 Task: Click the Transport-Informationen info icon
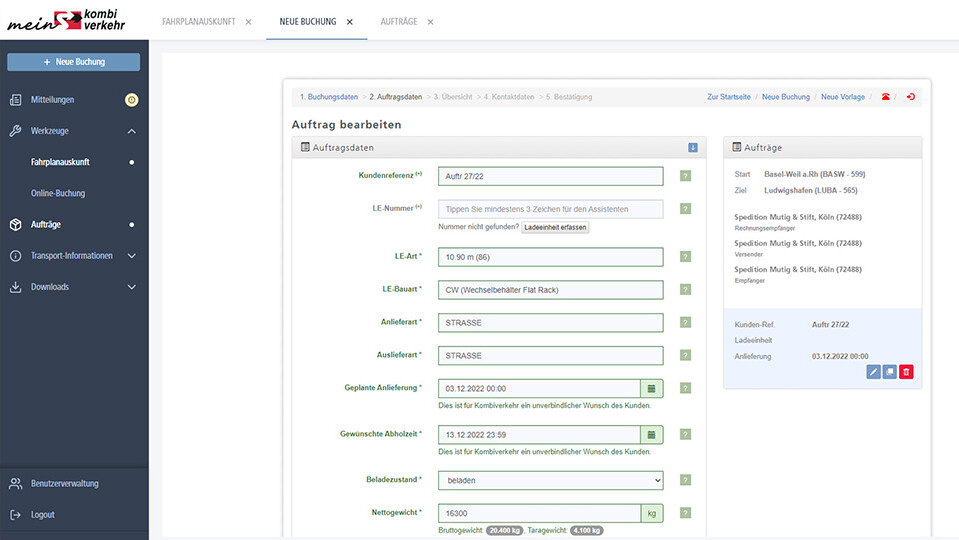tap(16, 256)
